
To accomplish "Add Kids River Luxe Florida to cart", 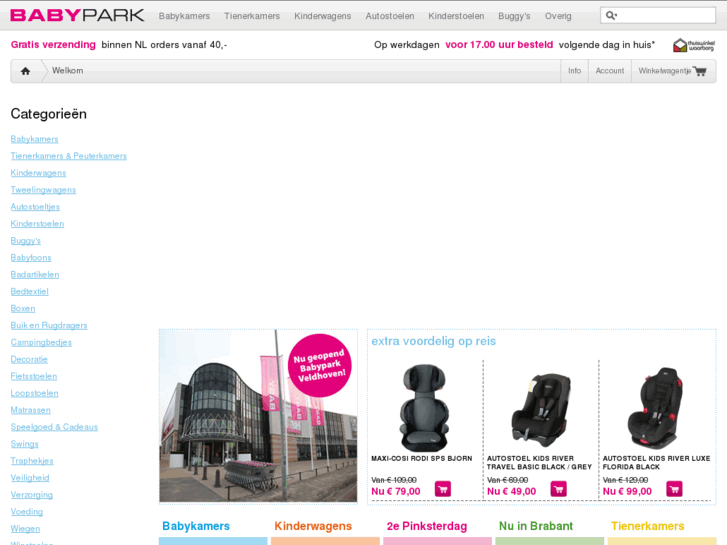I will point(674,489).
